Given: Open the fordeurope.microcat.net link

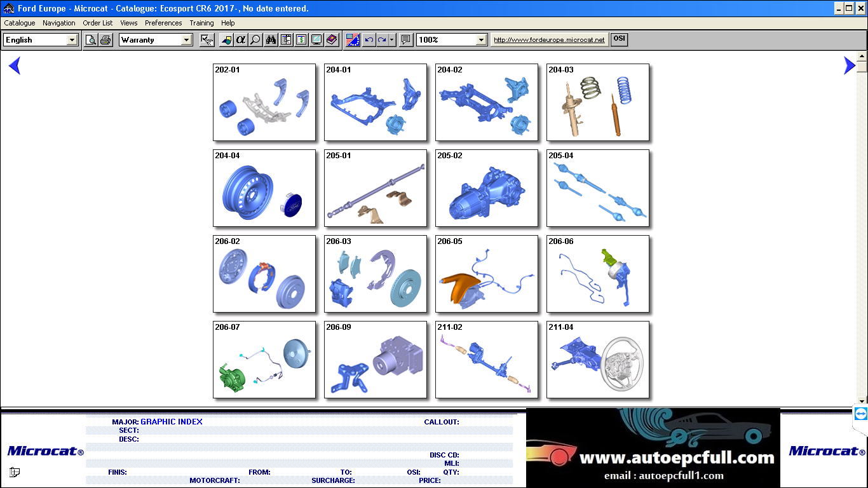Looking at the screenshot, I should (549, 39).
